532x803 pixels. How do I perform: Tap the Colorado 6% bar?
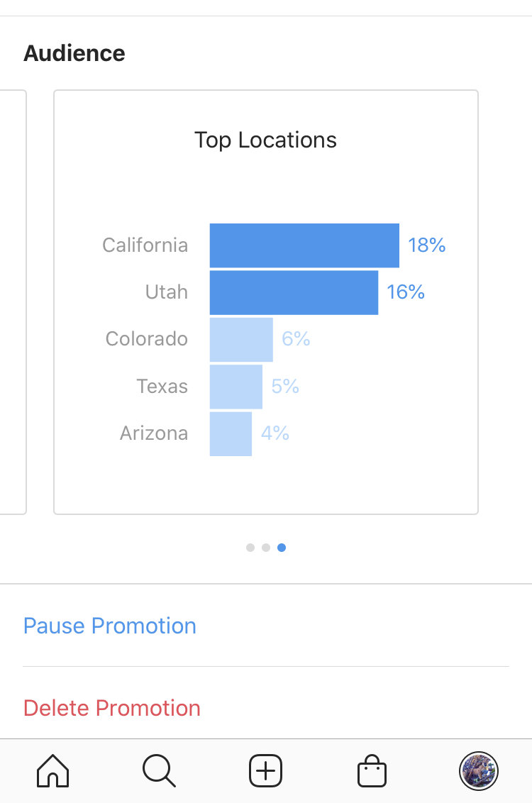pyautogui.click(x=241, y=340)
